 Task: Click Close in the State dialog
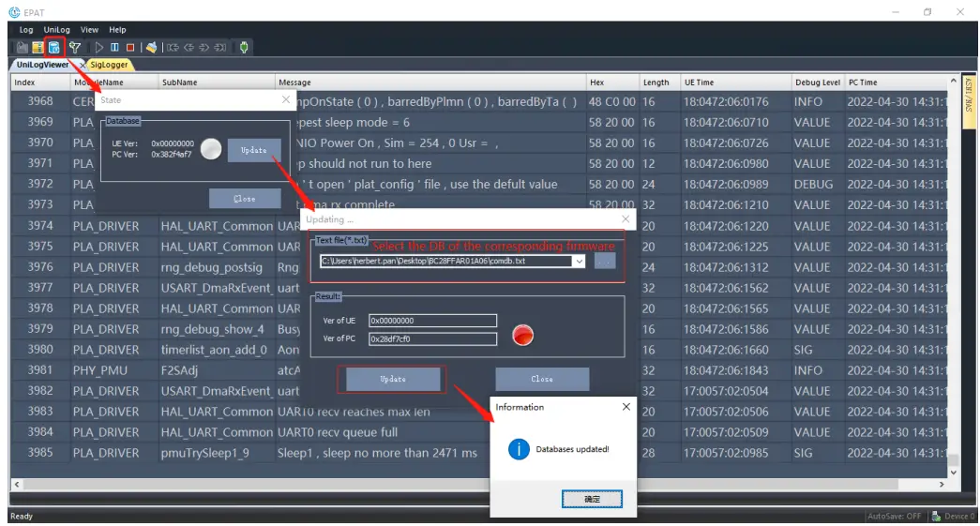[x=245, y=199]
